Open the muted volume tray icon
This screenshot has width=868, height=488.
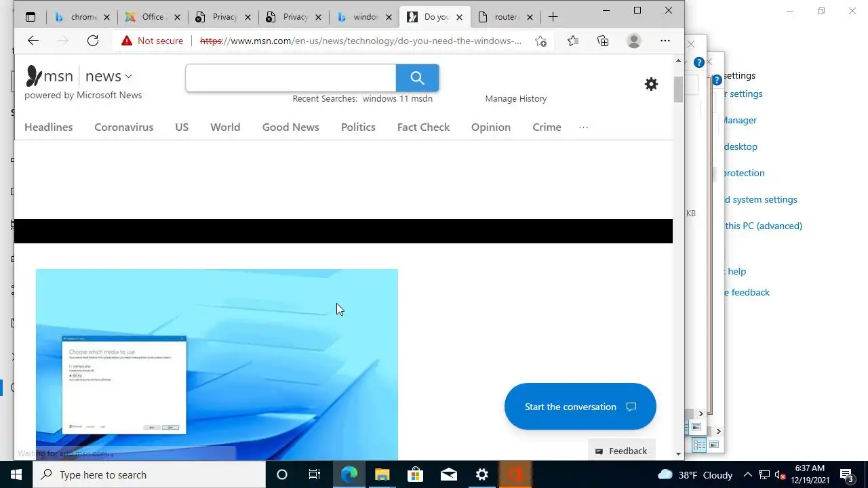point(781,474)
